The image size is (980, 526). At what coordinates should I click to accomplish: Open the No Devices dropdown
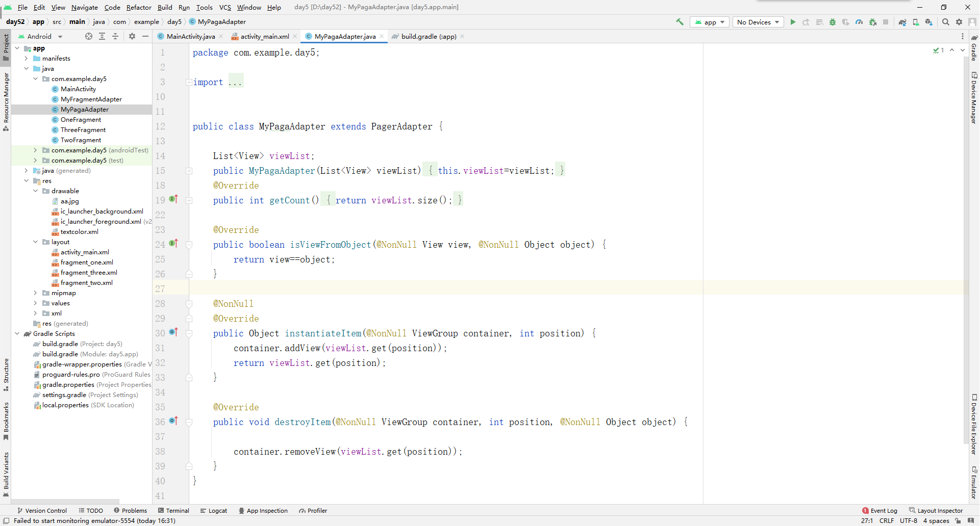coord(758,22)
